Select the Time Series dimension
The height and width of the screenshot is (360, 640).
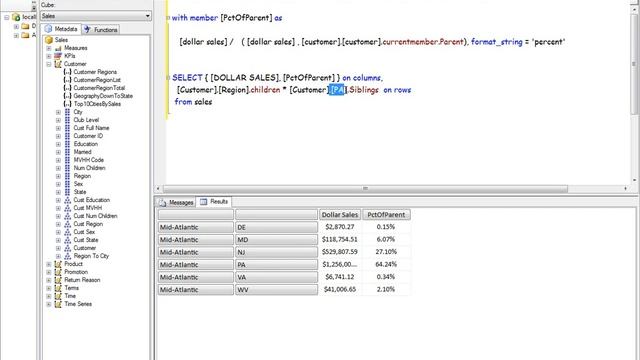coord(78,304)
